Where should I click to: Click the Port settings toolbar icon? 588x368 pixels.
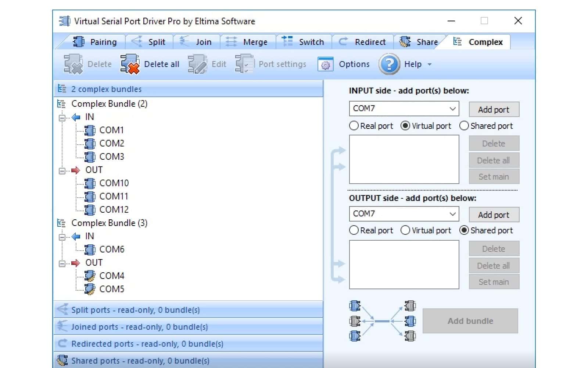[x=245, y=64]
